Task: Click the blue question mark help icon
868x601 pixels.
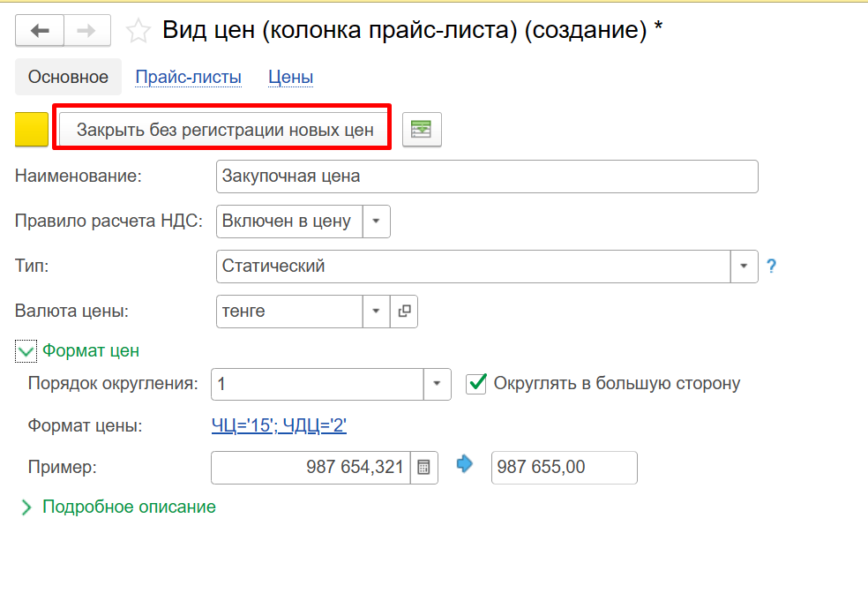Action: pyautogui.click(x=771, y=266)
